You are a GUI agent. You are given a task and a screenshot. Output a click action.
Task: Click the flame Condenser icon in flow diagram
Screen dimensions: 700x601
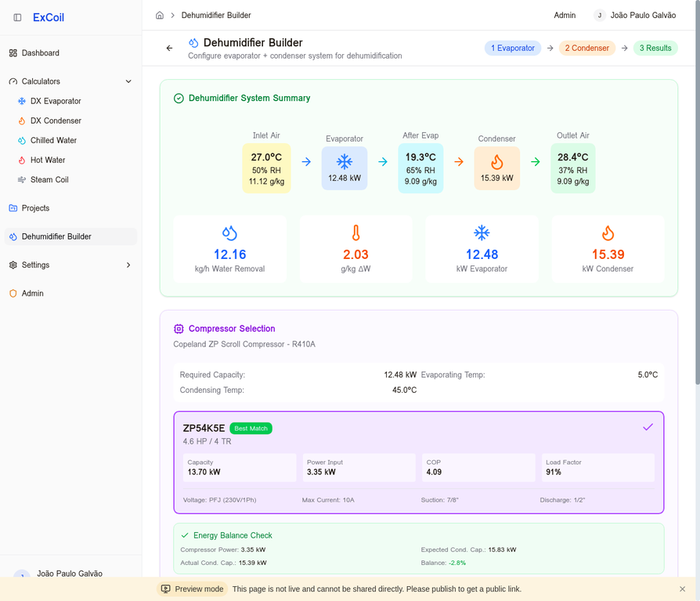496,162
